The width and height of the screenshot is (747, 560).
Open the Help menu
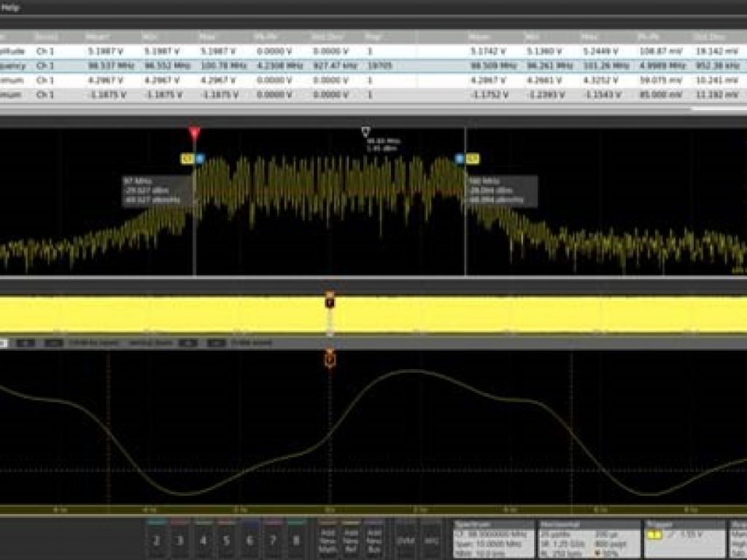pos(10,7)
